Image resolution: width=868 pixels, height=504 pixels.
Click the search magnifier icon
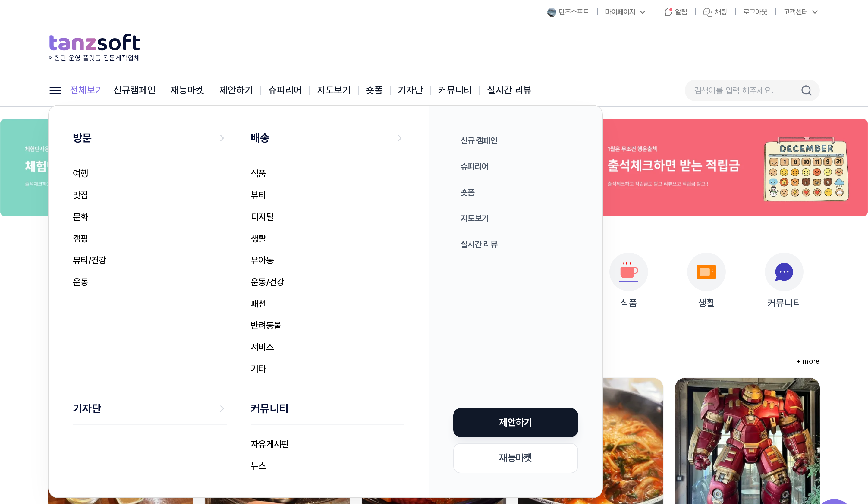806,90
